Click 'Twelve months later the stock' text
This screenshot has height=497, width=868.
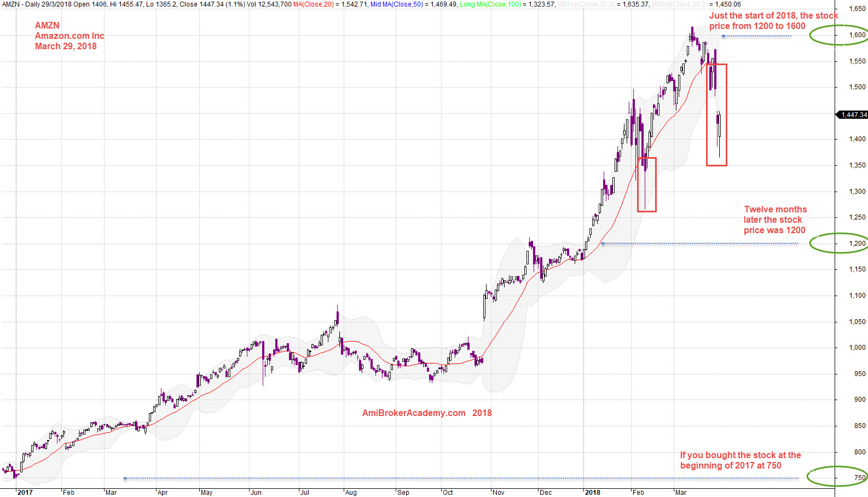pyautogui.click(x=774, y=215)
